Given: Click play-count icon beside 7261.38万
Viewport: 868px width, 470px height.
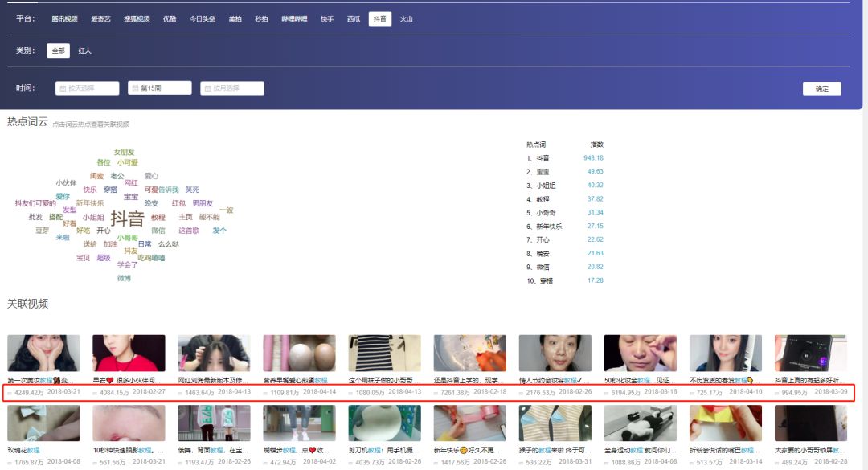Looking at the screenshot, I should [436, 393].
